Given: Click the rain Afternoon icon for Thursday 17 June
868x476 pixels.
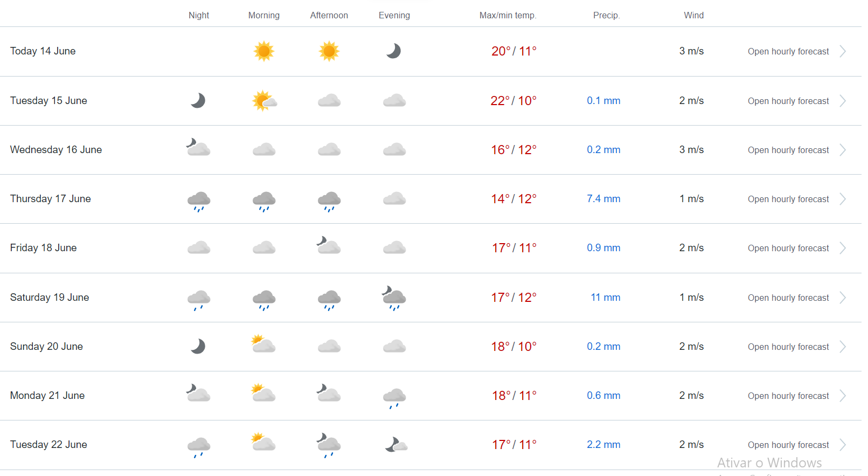Looking at the screenshot, I should [x=329, y=202].
